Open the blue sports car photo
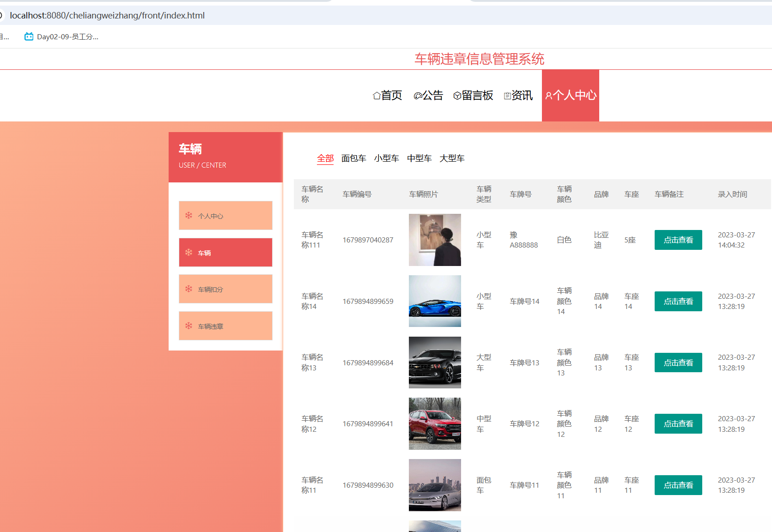 point(435,301)
